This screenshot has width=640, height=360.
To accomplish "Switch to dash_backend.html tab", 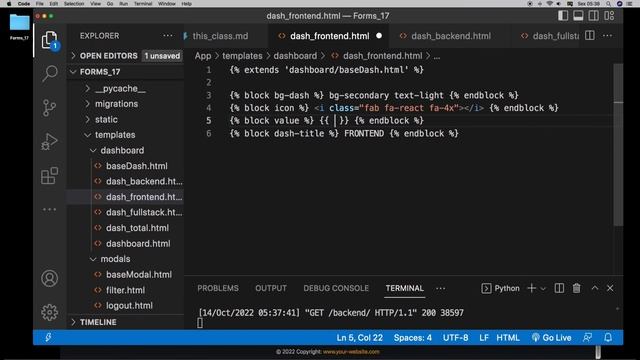I will pos(451,36).
